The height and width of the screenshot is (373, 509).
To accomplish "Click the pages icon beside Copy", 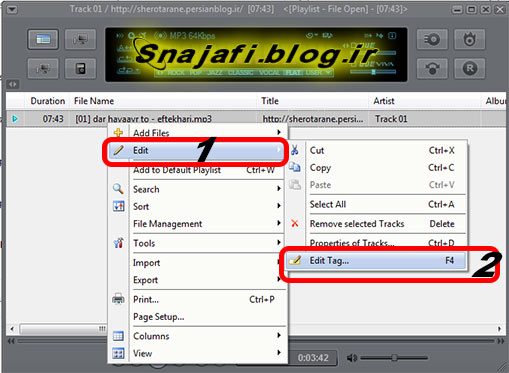I will [295, 167].
